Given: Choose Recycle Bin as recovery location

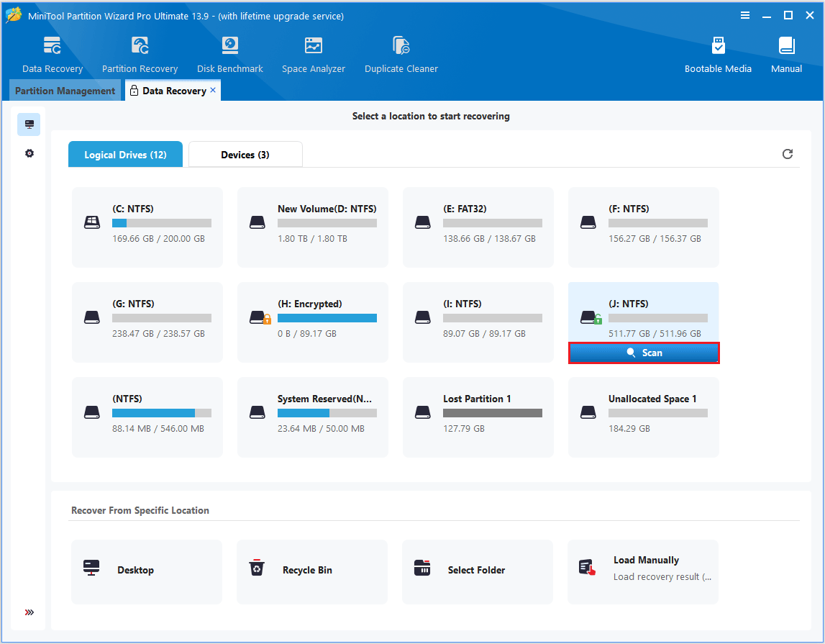Looking at the screenshot, I should coord(312,571).
